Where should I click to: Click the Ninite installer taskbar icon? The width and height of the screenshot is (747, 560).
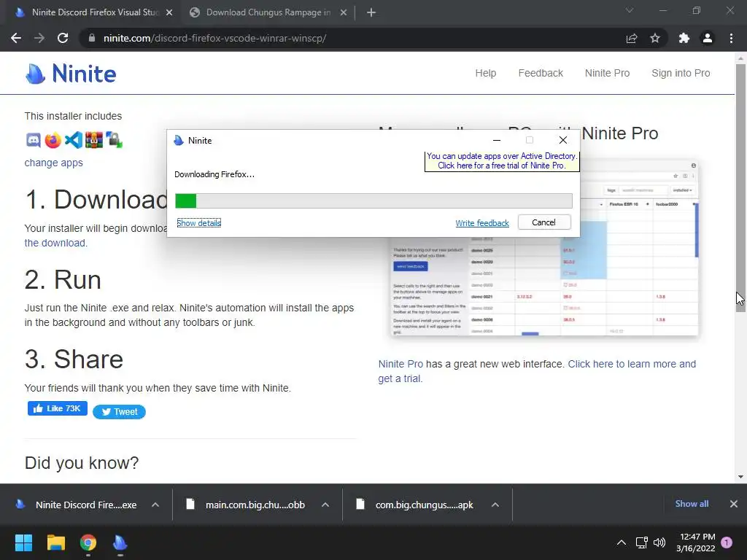[x=120, y=542]
